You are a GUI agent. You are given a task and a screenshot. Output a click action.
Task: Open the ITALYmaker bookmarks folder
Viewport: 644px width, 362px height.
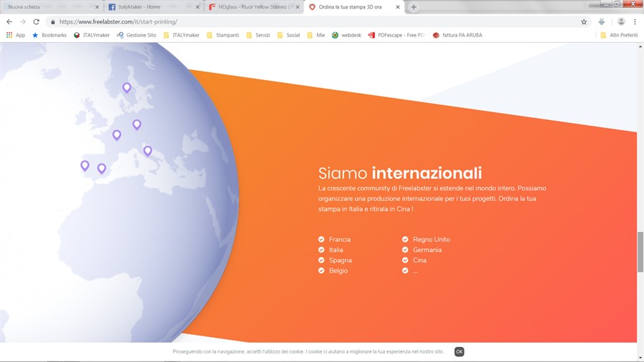point(181,35)
